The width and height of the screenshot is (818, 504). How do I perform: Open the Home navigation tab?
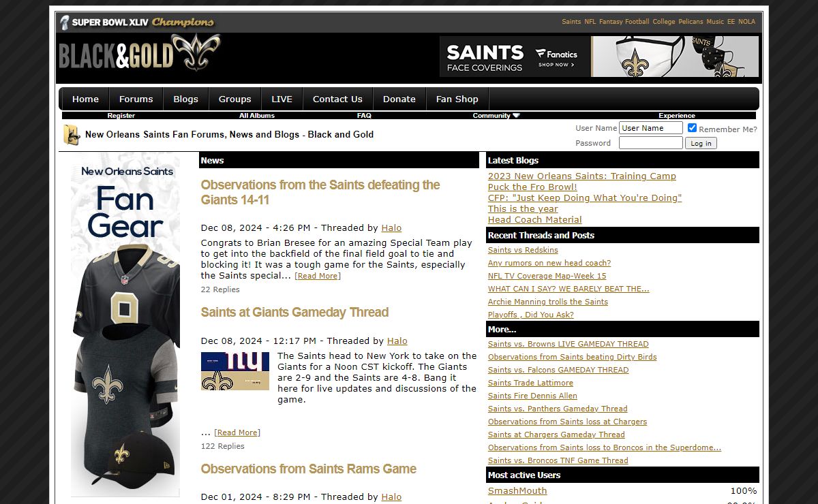(x=85, y=99)
